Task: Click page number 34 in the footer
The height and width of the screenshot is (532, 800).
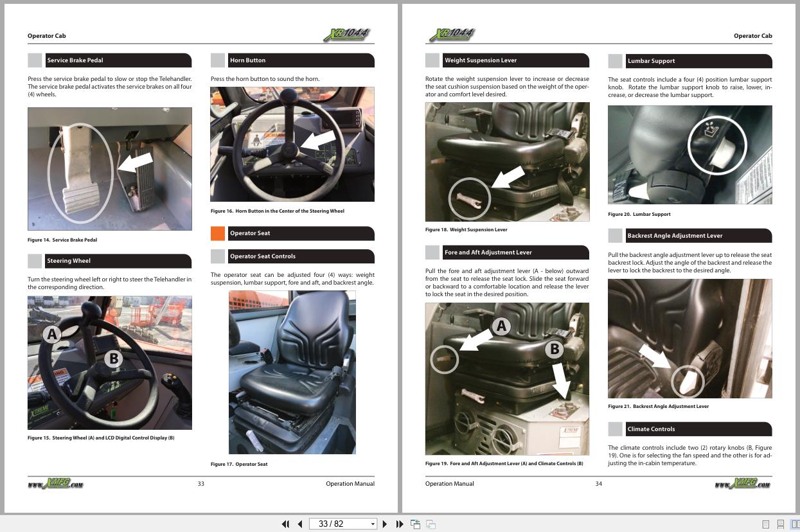Action: (x=598, y=484)
